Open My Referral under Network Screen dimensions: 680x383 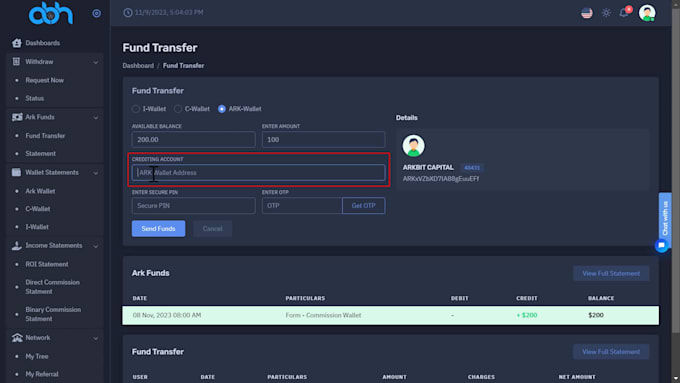(x=42, y=374)
